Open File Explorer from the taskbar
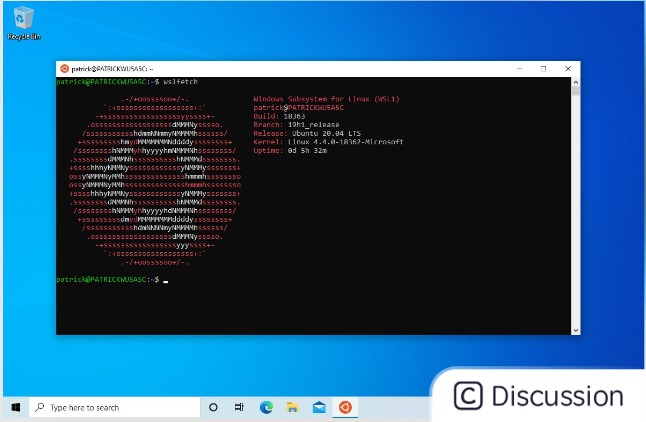 [293, 408]
